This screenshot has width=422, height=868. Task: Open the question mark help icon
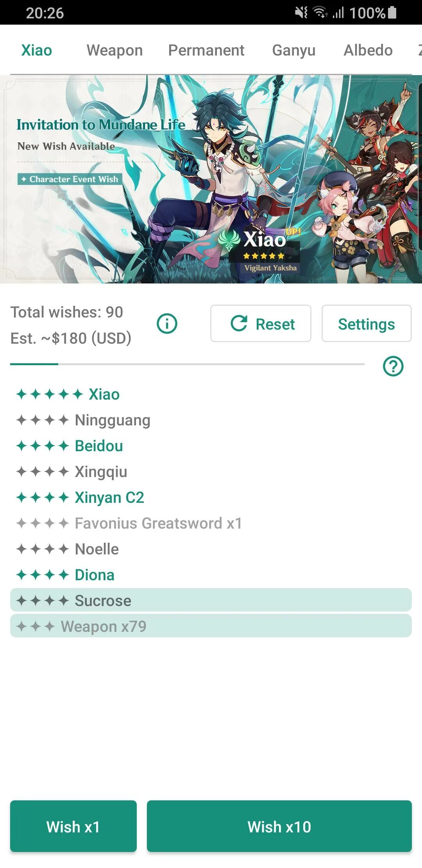[x=393, y=366]
